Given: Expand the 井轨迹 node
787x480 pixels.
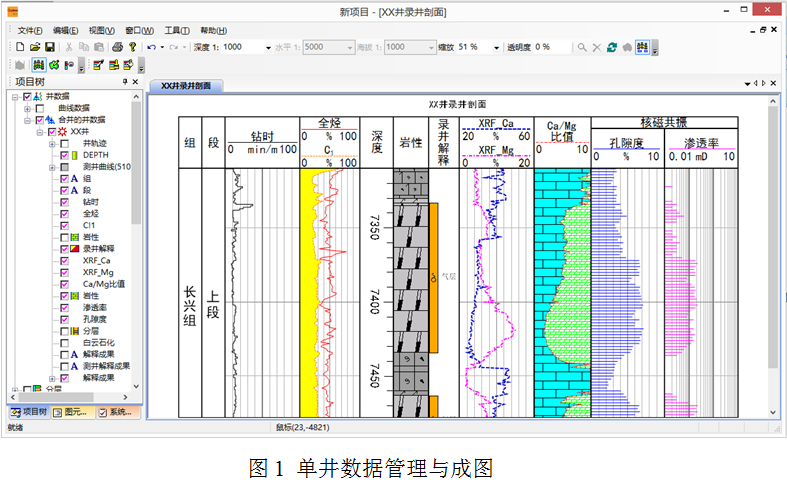Looking at the screenshot, I should tap(52, 144).
